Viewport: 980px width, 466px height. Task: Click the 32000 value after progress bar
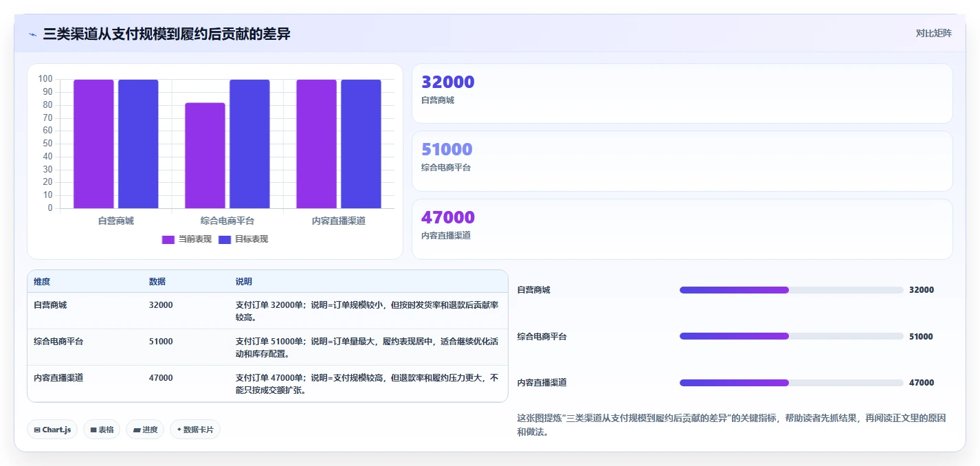pyautogui.click(x=922, y=290)
